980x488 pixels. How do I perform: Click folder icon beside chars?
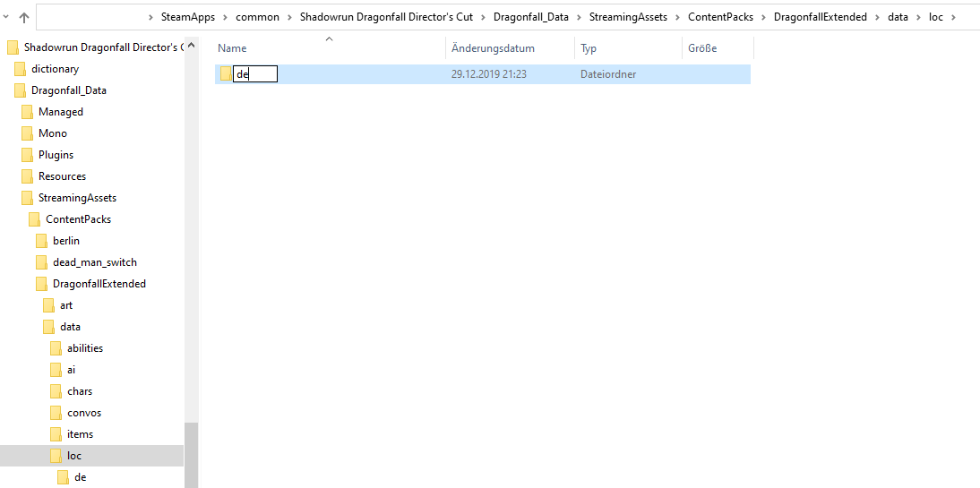click(x=56, y=391)
